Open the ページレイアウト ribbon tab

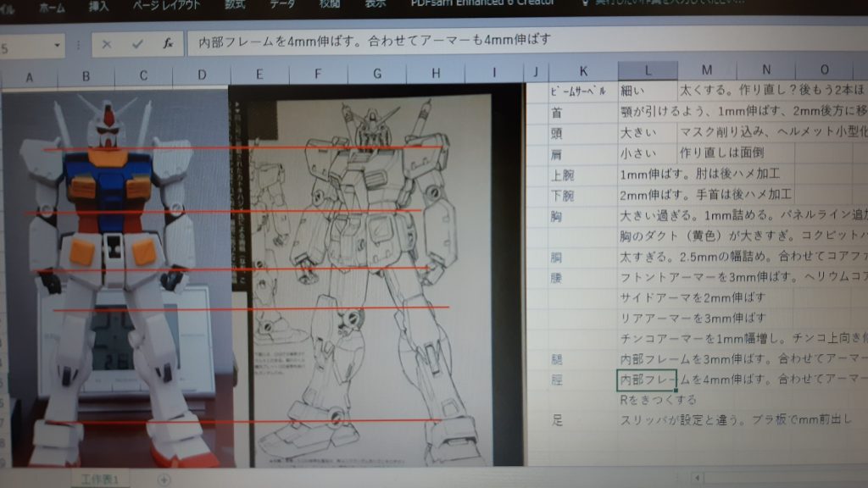(x=165, y=4)
